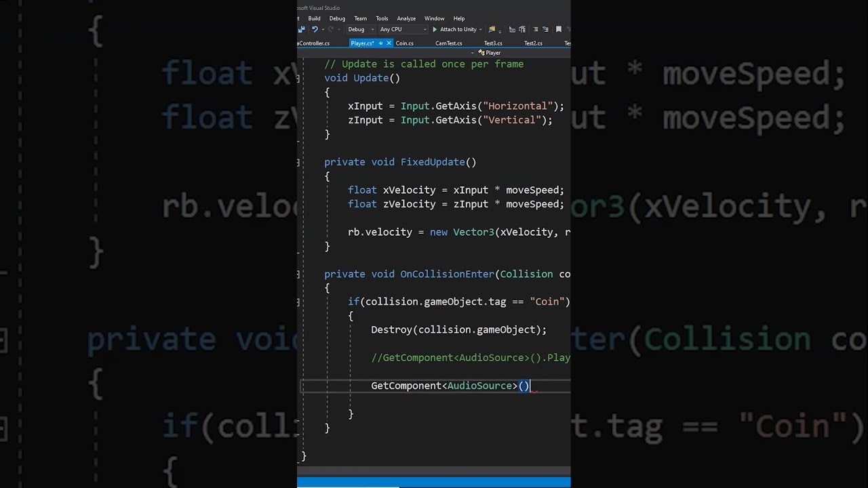Open the Debug menu in menu bar
This screenshot has width=868, height=488.
[337, 18]
